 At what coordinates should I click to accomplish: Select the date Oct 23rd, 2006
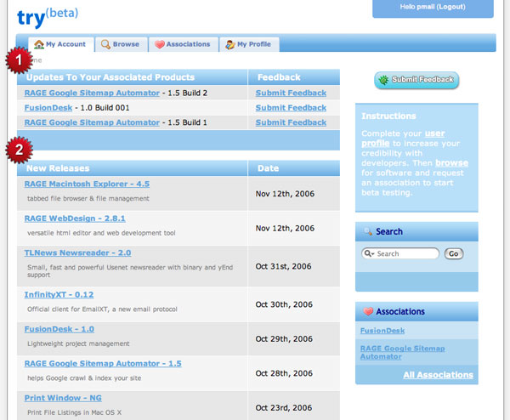point(284,408)
